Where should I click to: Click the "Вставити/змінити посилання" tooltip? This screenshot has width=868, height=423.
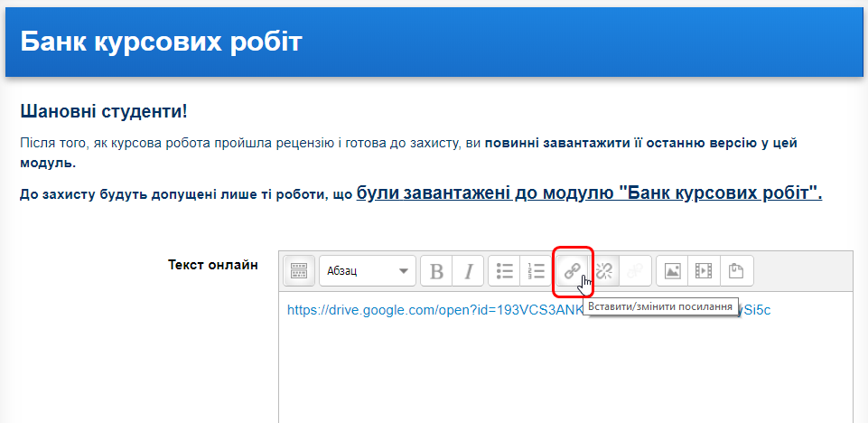(x=661, y=306)
